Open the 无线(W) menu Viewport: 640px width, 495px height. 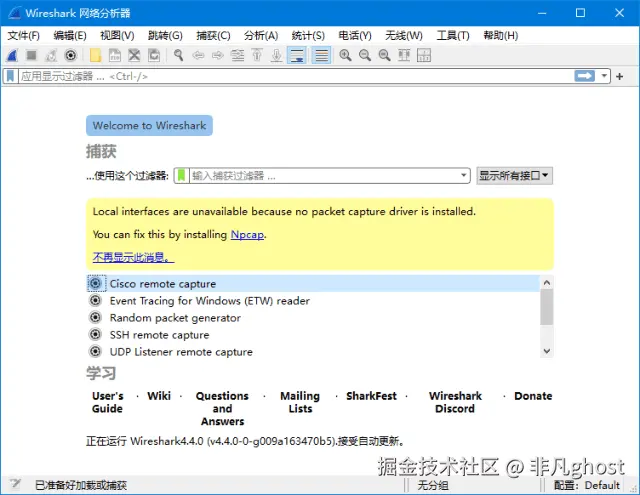(x=404, y=36)
